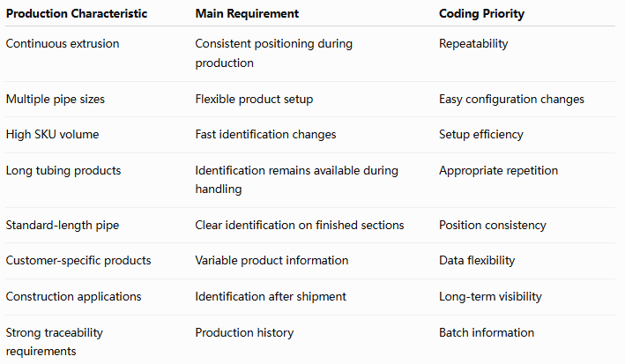Click the Standard-length pipe cell
This screenshot has height=364, width=625.
pyautogui.click(x=63, y=226)
